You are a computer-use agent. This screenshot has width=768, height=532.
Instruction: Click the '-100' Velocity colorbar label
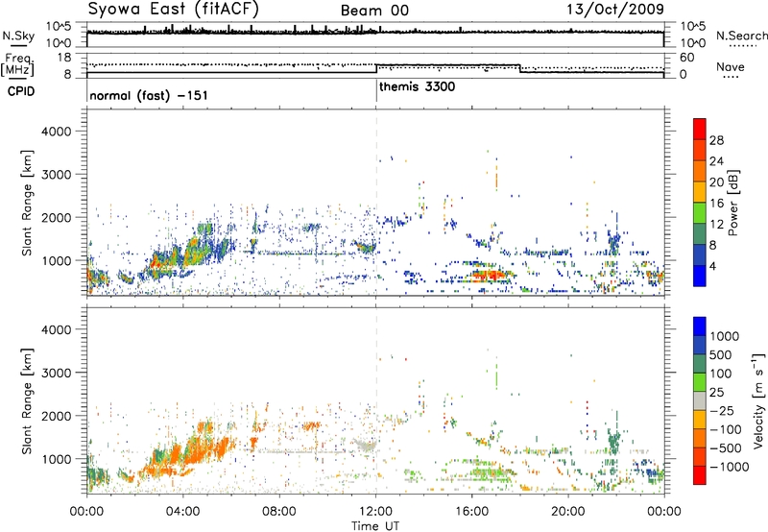pyautogui.click(x=726, y=429)
